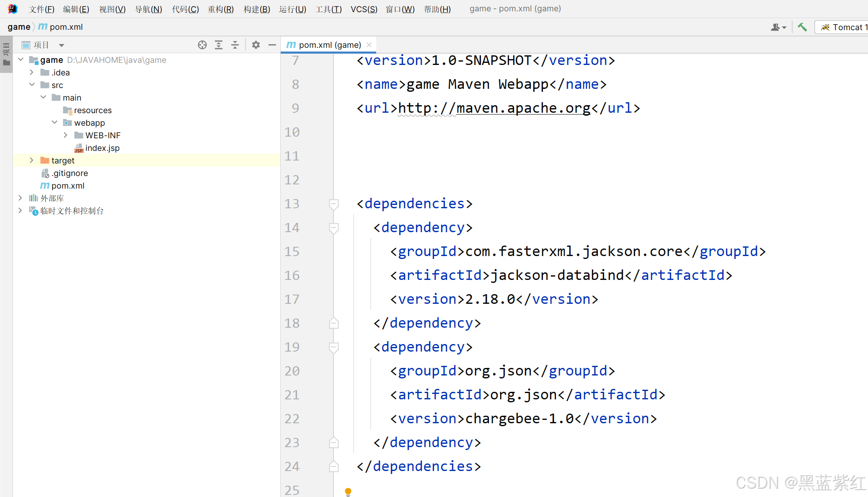The width and height of the screenshot is (868, 497).
Task: Click the expand all icon in project panel
Action: coord(219,45)
